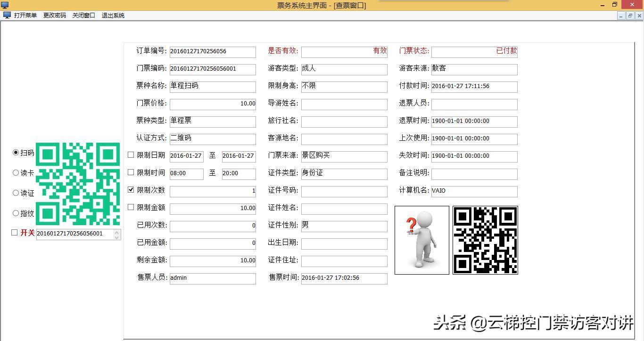Click the 已用金额 field
The image size is (644, 341).
click(x=213, y=244)
